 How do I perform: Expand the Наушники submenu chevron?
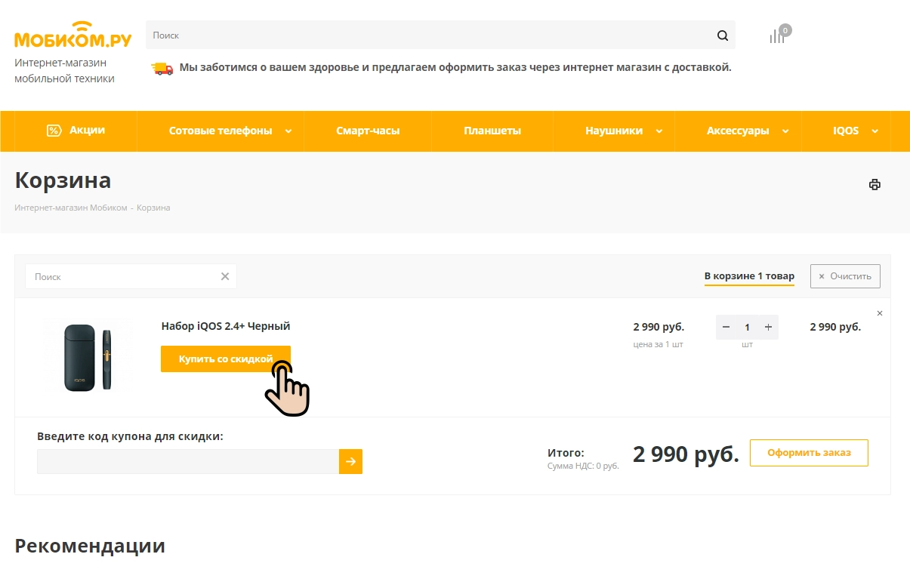(x=659, y=131)
